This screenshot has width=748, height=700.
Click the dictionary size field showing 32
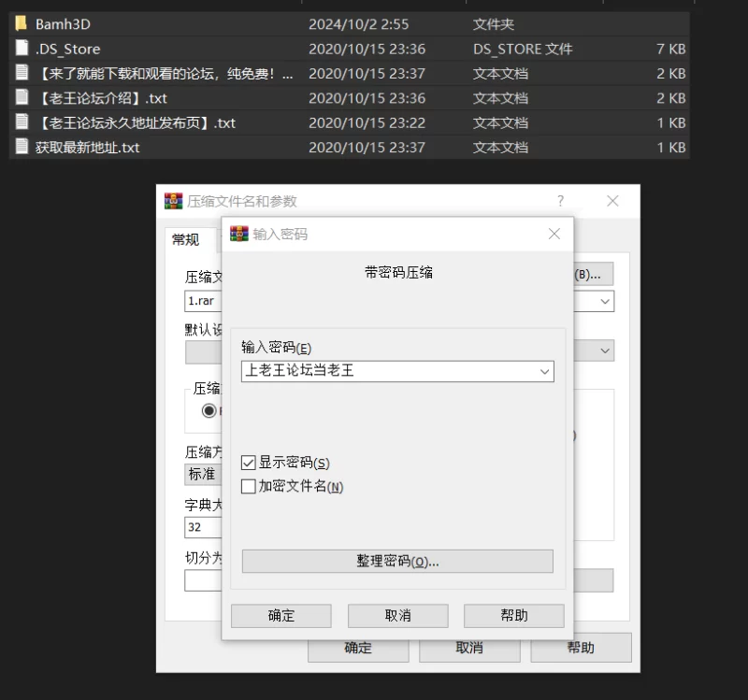tap(203, 527)
